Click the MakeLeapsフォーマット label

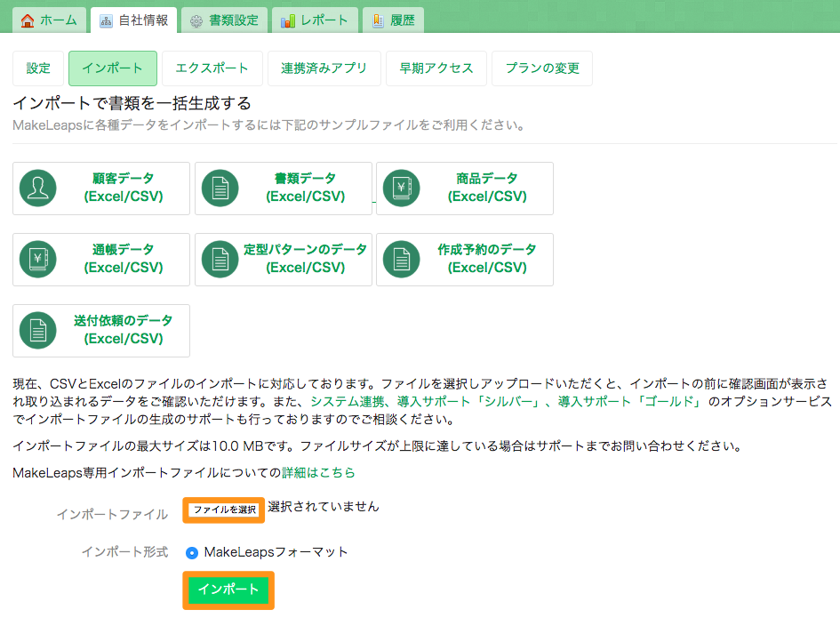[276, 552]
